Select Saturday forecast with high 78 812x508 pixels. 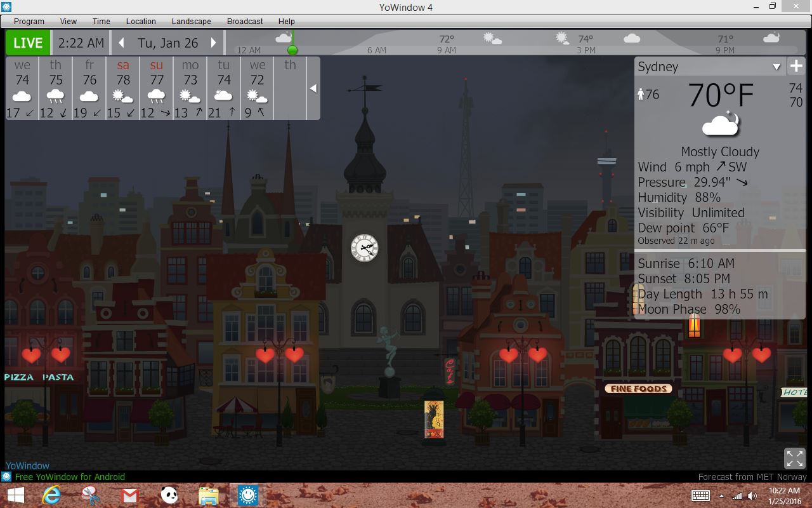tap(123, 88)
